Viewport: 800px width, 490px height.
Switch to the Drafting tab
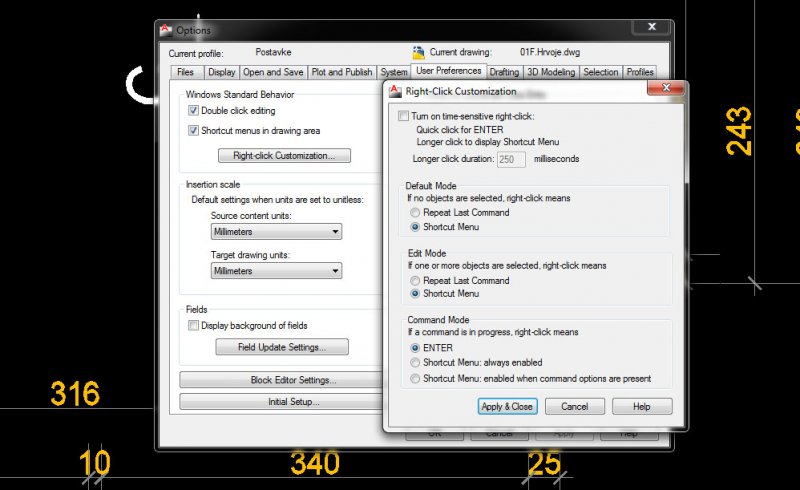pyautogui.click(x=504, y=72)
